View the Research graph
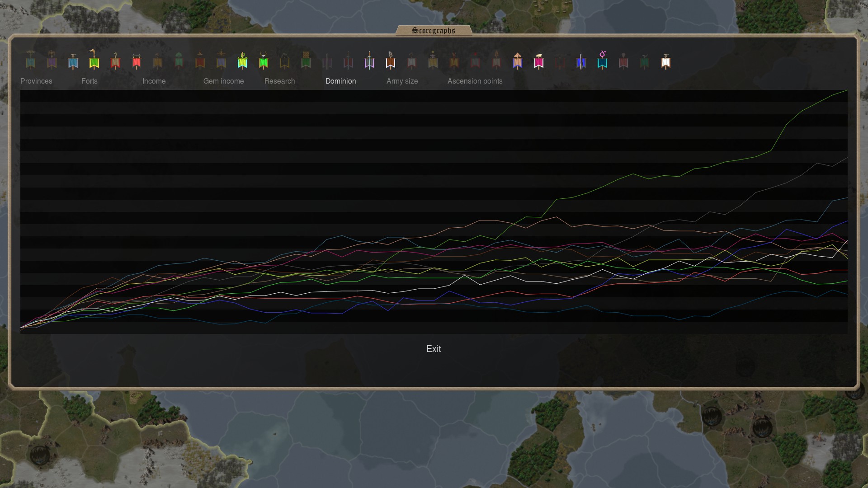 pos(279,81)
